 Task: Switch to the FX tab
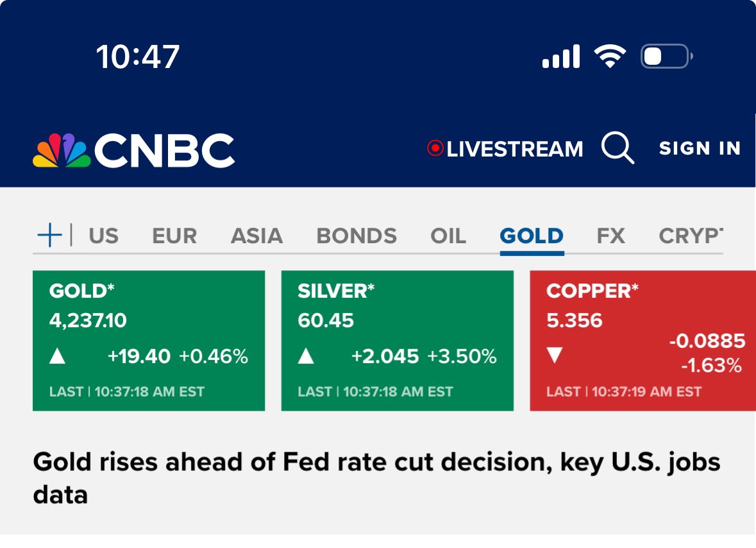(610, 236)
